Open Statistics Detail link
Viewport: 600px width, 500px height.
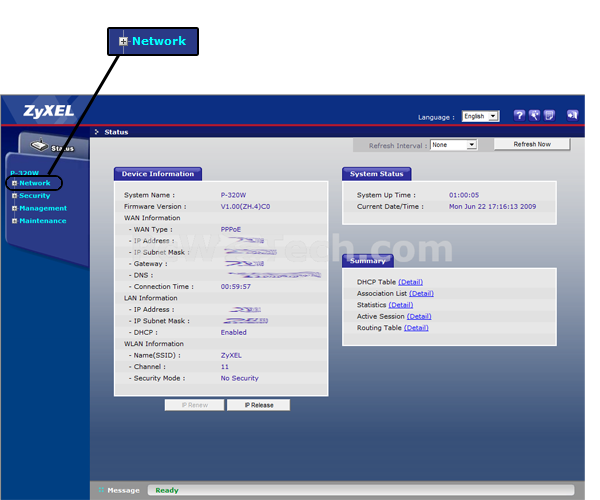pos(401,305)
